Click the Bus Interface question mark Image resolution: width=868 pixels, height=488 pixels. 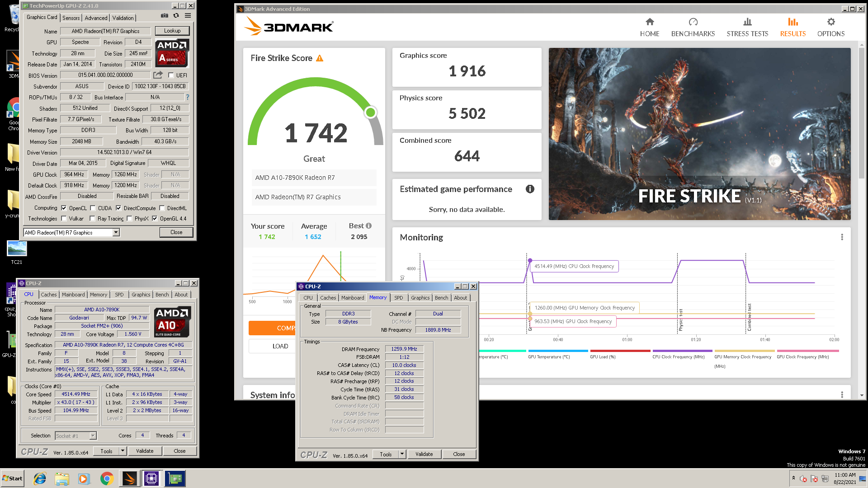[187, 97]
